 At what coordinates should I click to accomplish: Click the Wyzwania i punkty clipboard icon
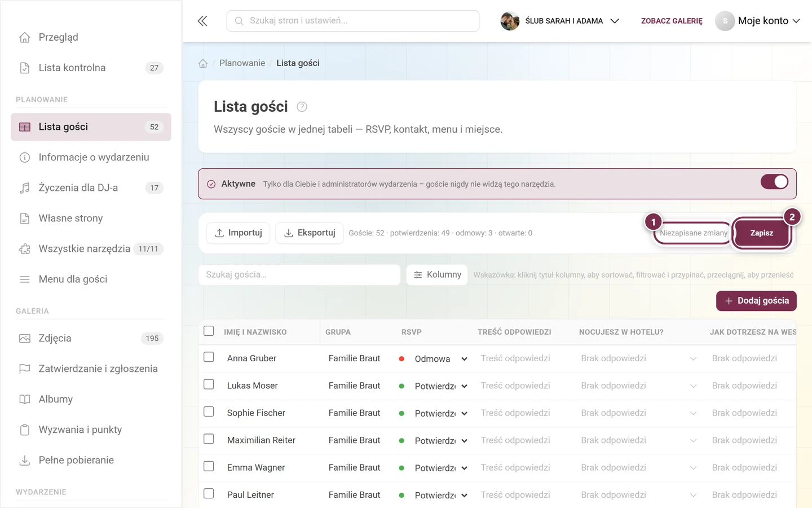point(25,430)
